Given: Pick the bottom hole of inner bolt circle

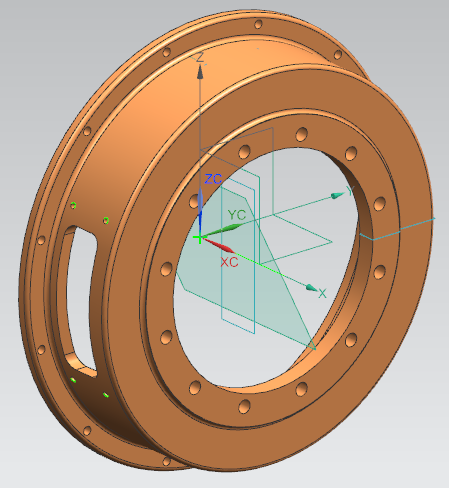Looking at the screenshot, I should tap(244, 406).
